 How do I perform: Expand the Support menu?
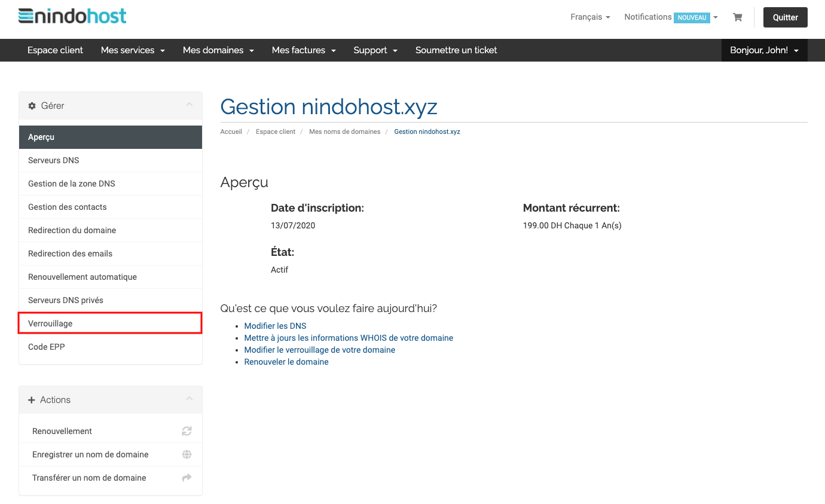point(375,50)
